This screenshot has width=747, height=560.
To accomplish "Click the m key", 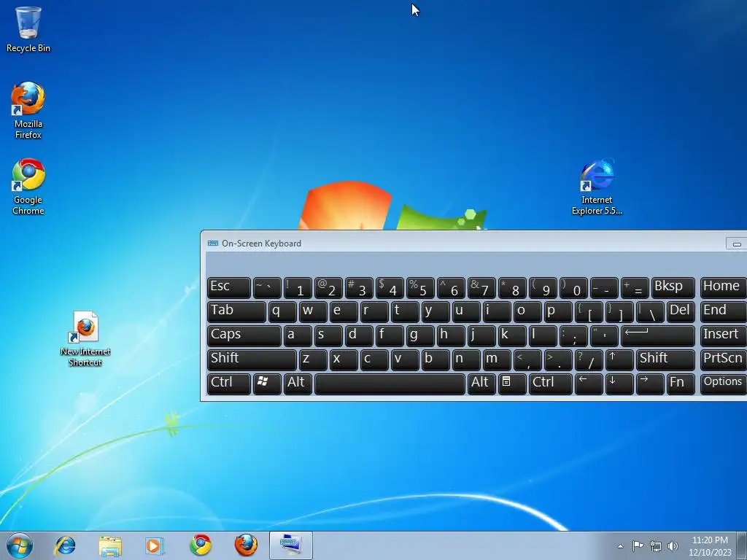I will (497, 359).
